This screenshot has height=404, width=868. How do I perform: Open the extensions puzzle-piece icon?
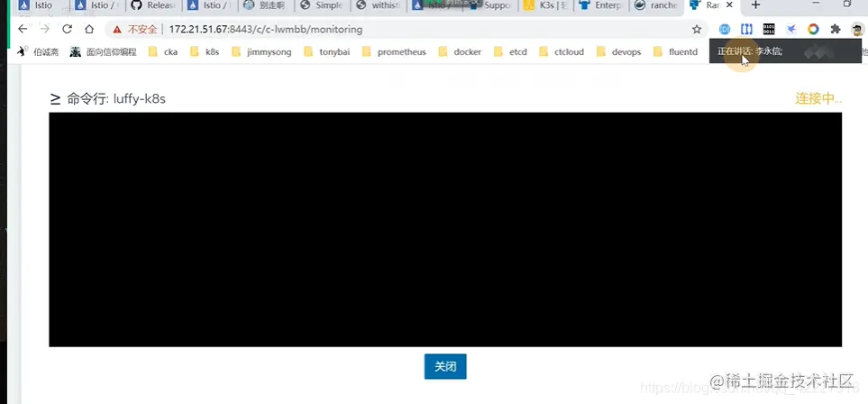836,30
